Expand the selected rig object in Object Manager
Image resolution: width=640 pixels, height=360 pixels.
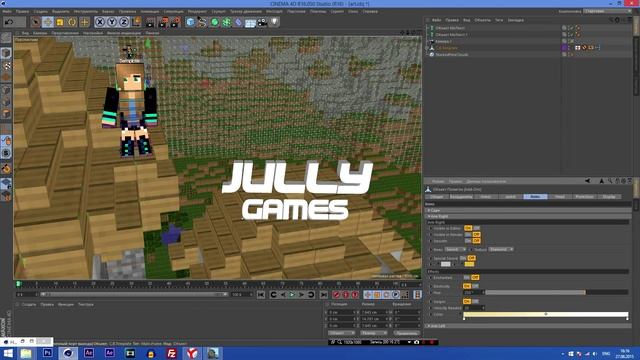coord(427,48)
